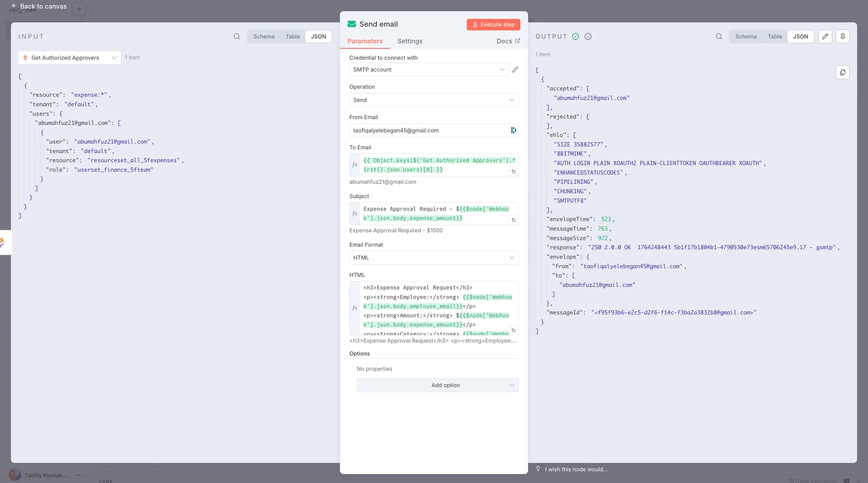Click the From Email input field
868x483 pixels.
428,131
